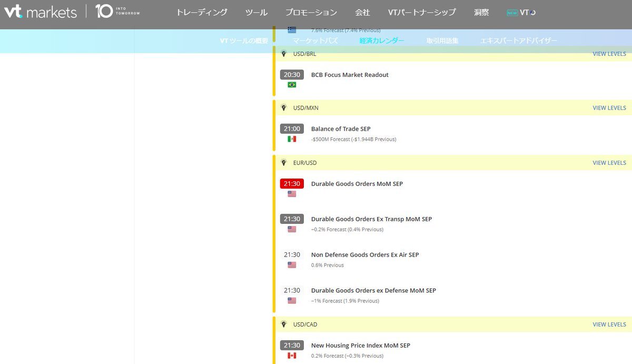Screen dimensions: 632x364
Task: Click the Mexico flag under 21:00
Action: [x=292, y=139]
